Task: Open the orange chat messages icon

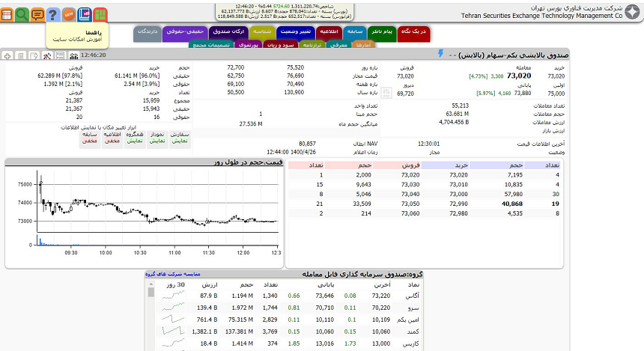Action: (37, 14)
